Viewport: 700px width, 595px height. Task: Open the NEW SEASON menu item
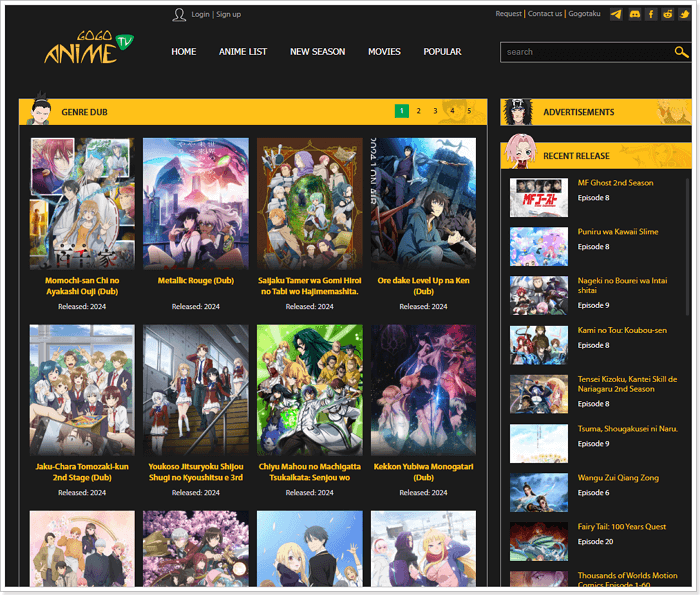point(317,52)
